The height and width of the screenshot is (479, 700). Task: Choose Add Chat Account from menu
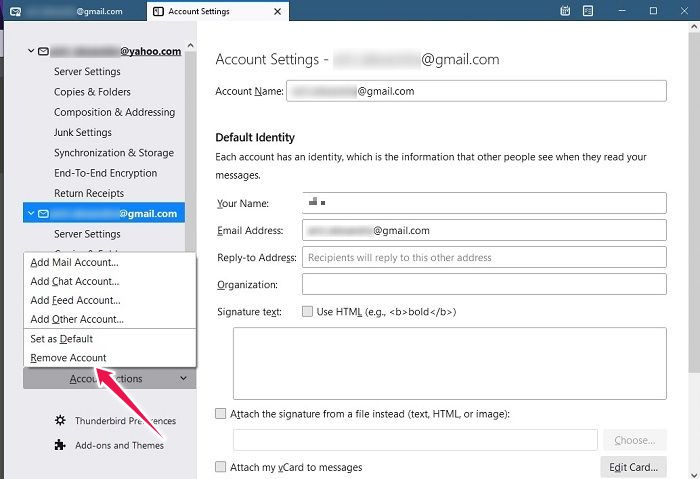(x=110, y=281)
